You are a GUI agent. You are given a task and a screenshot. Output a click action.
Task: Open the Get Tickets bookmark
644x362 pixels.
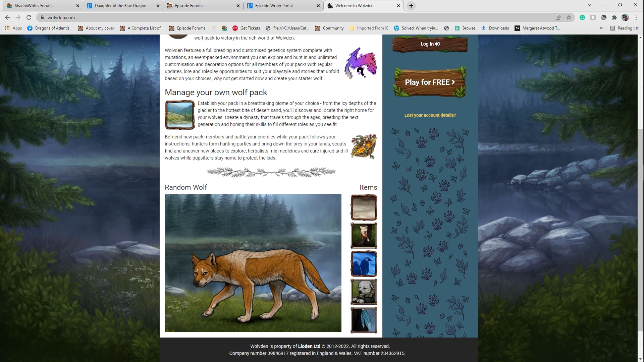[246, 28]
